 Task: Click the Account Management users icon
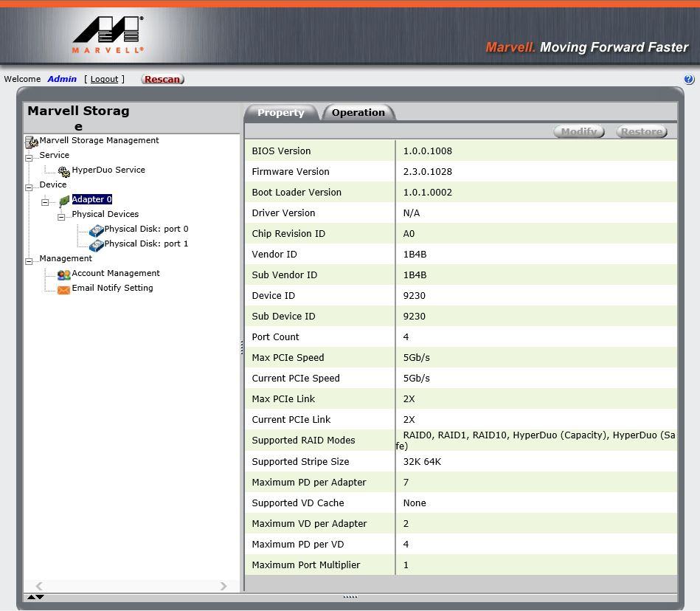pos(64,275)
